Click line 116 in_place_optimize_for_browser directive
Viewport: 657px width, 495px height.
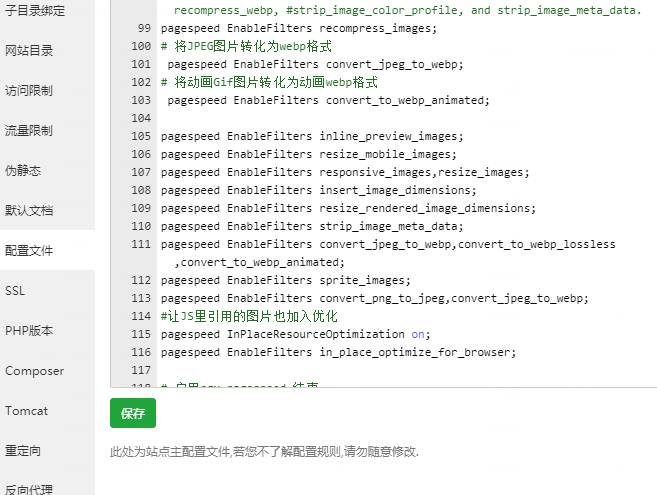[339, 352]
